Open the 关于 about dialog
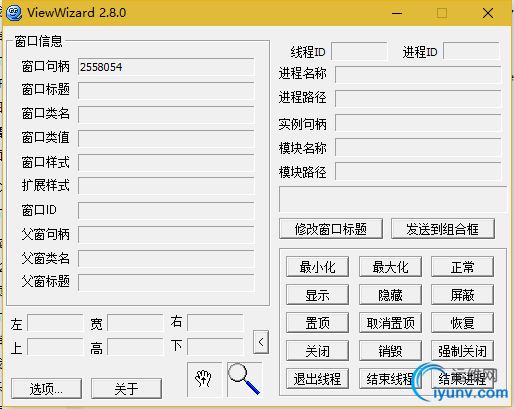This screenshot has height=409, width=514. click(126, 388)
